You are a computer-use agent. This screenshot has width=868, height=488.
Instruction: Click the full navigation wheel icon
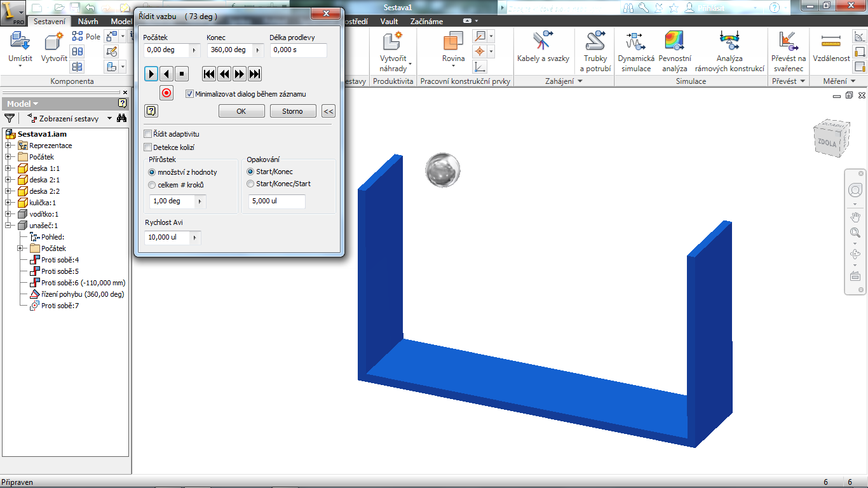(x=855, y=189)
